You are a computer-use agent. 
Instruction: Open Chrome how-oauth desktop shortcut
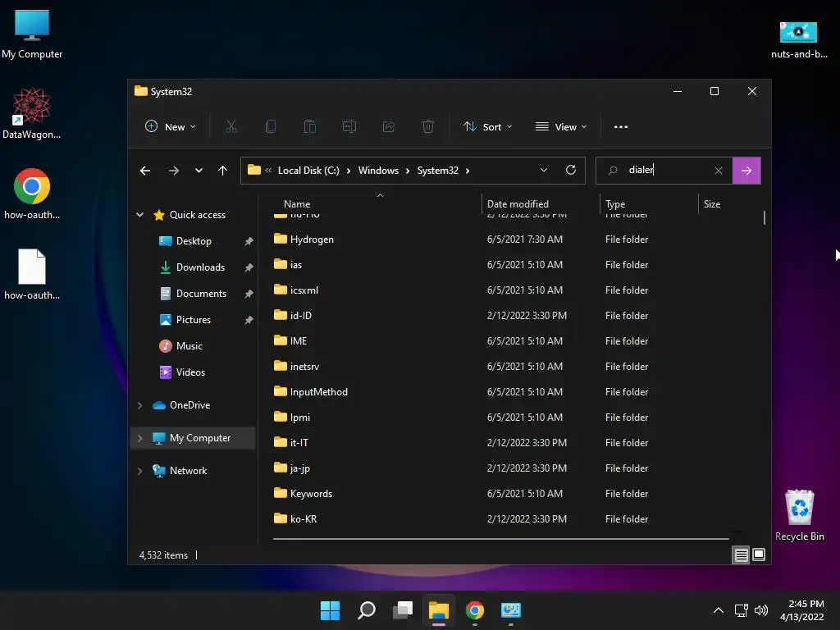pyautogui.click(x=32, y=194)
